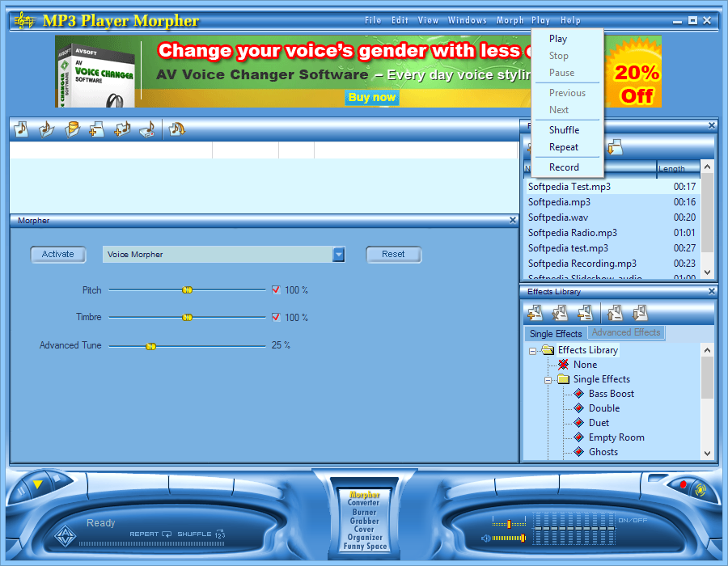Click the move effect up arrow icon
Screen dimensions: 728x566
tap(615, 313)
